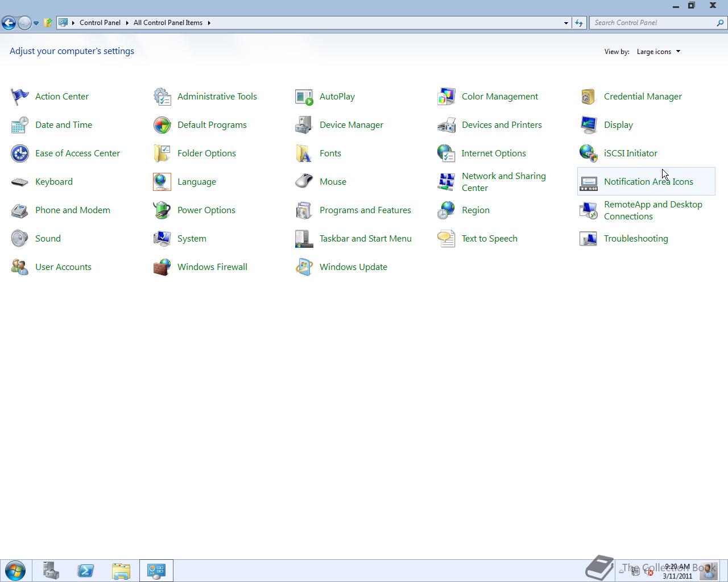Click the magnifier icon in the search box

(x=720, y=23)
